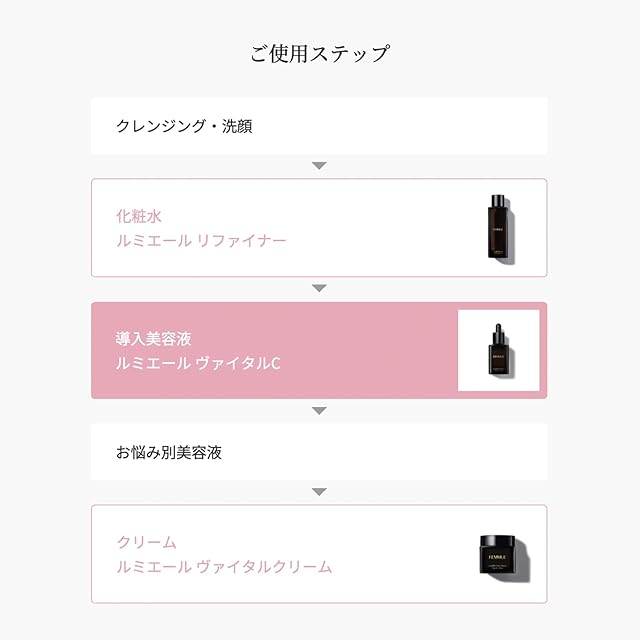Click the arrow below クレンジング・洗顔
The height and width of the screenshot is (640, 640).
pyautogui.click(x=319, y=165)
